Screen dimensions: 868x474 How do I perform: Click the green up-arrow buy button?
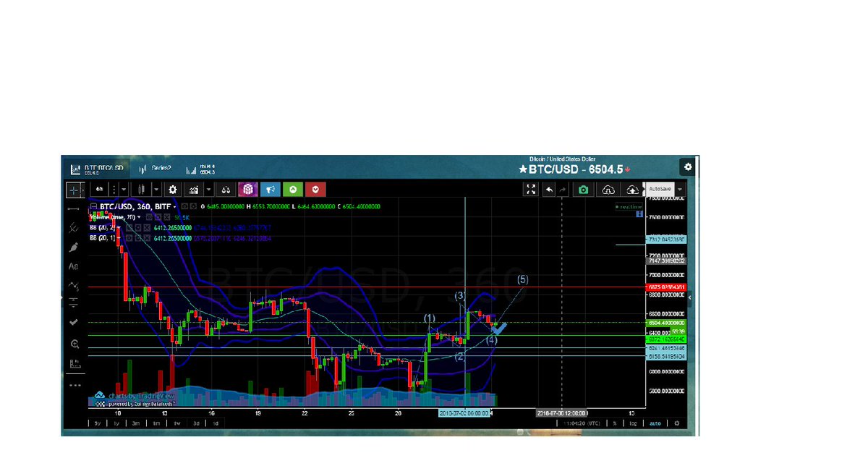pyautogui.click(x=293, y=190)
